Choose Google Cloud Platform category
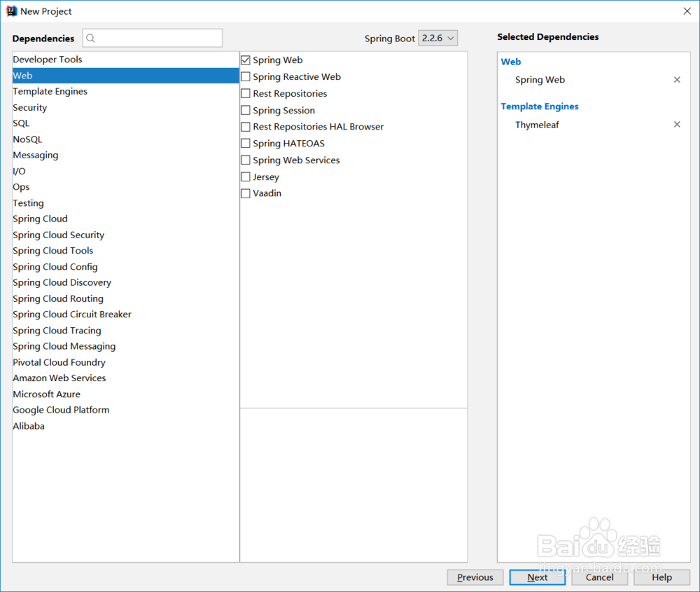700x592 pixels. coord(126,410)
